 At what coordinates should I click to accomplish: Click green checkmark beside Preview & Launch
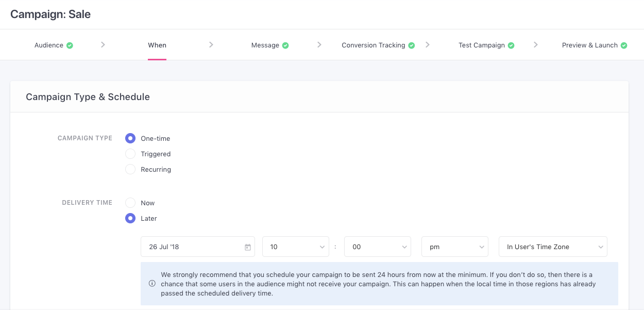[x=624, y=45]
